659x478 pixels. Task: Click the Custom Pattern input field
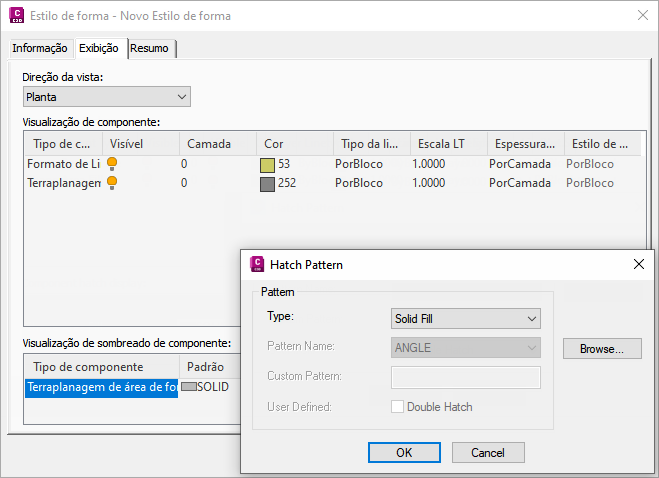(x=466, y=377)
